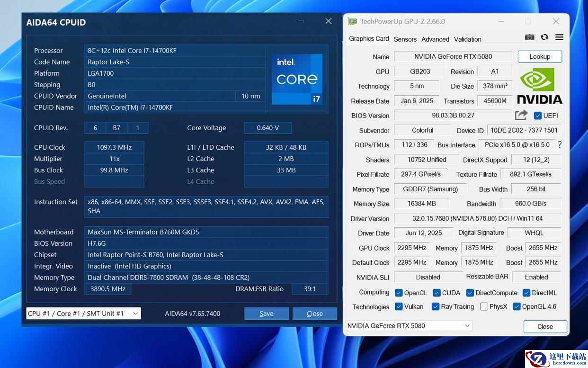Viewport: 588px width, 368px height.
Task: Click the GB203 GPU value
Action: pos(419,71)
